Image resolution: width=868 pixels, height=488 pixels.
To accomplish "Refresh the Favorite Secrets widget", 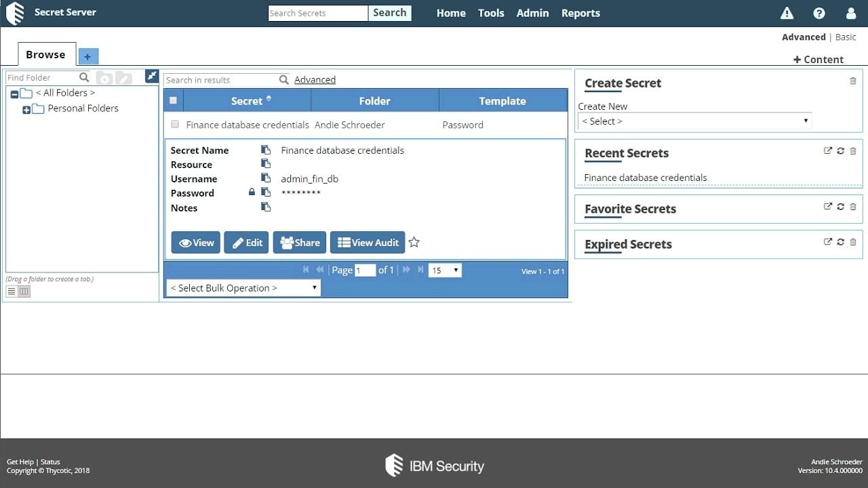I will click(x=841, y=206).
